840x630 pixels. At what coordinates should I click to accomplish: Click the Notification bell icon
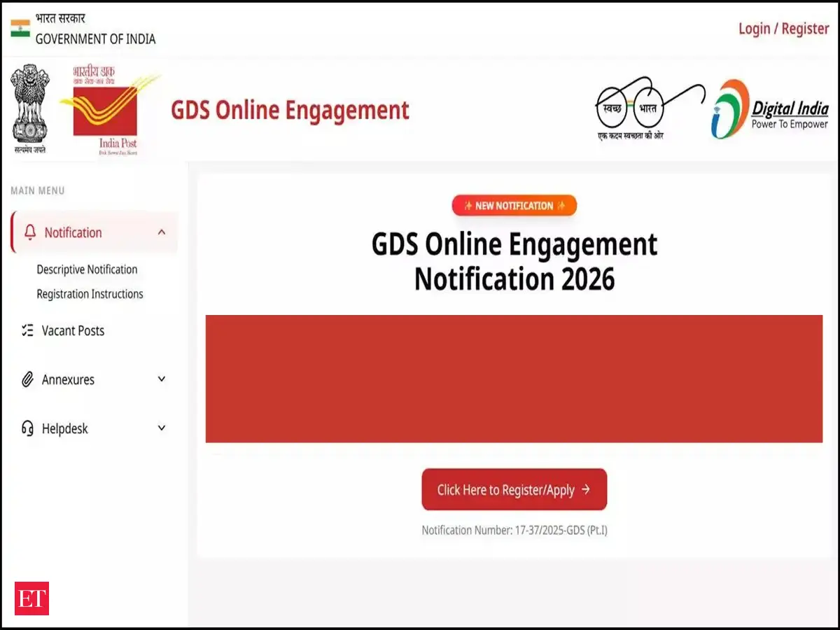coord(29,232)
